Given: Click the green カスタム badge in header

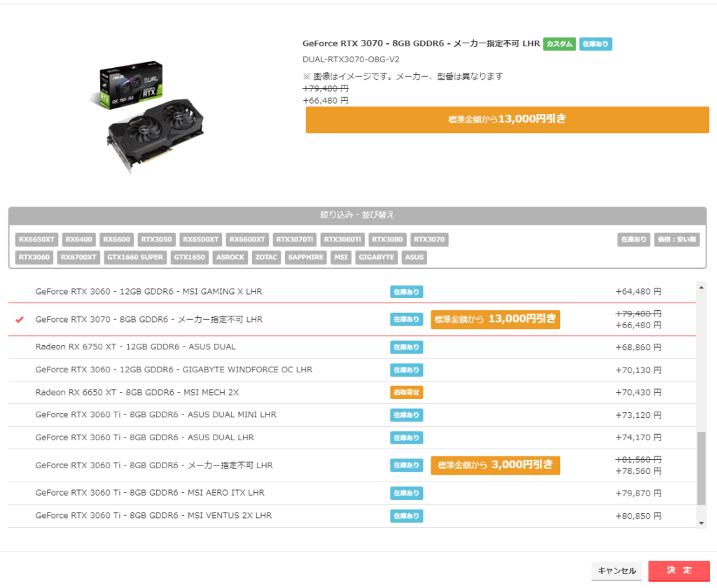Looking at the screenshot, I should (x=559, y=44).
